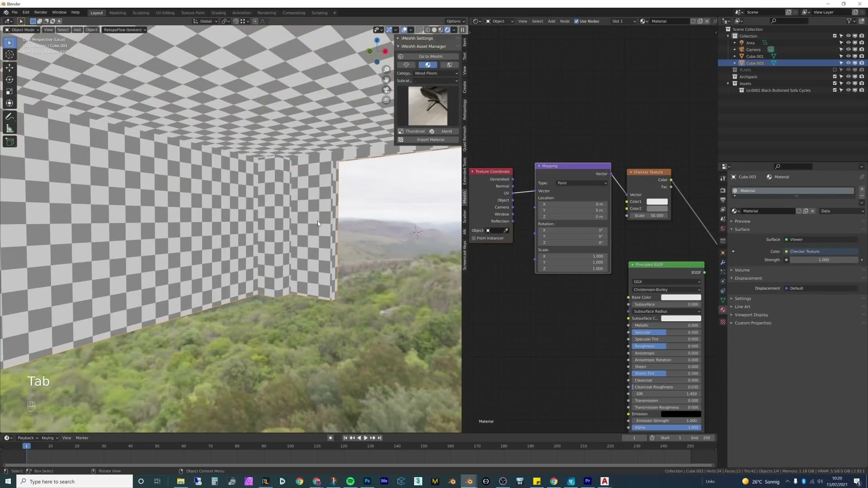Click the viewport zoom magnifier icon

click(x=386, y=70)
